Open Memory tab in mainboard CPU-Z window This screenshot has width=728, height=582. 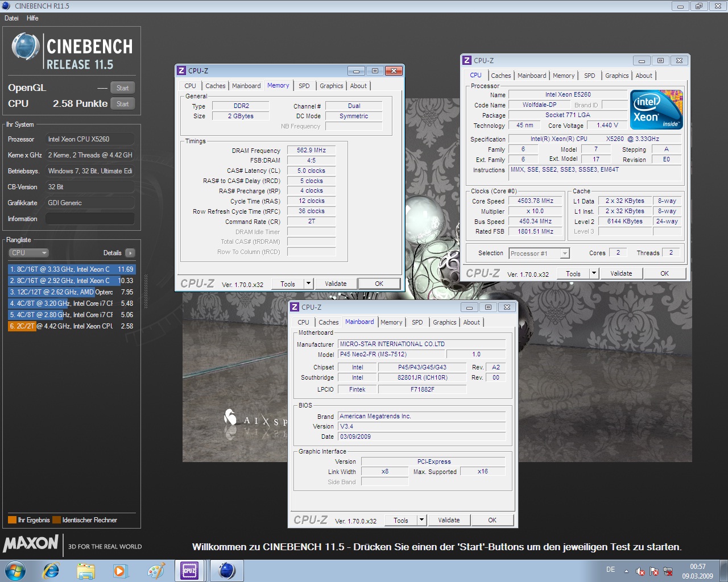coord(391,322)
